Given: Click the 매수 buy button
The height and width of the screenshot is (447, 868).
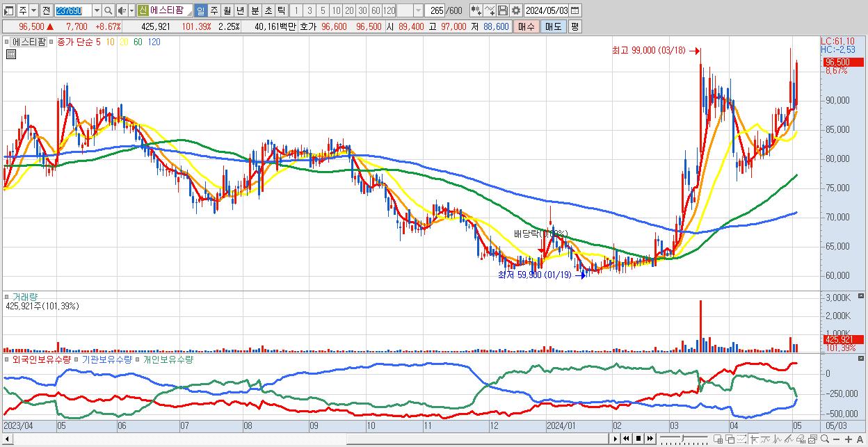Looking at the screenshot, I should [x=527, y=26].
